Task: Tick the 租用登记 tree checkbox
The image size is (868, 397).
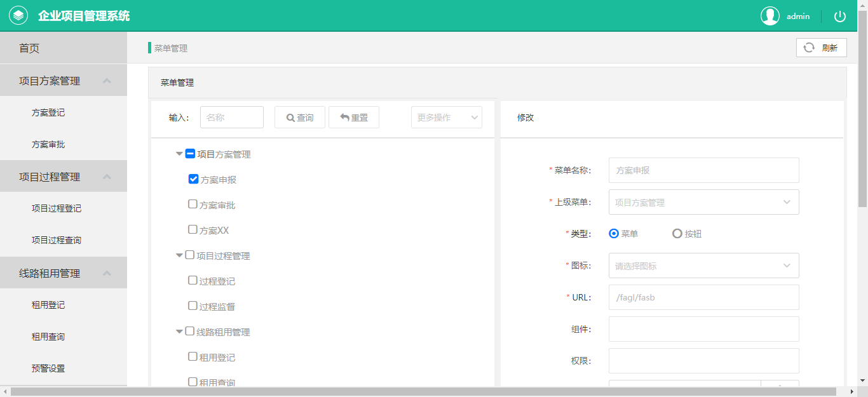Action: tap(193, 357)
